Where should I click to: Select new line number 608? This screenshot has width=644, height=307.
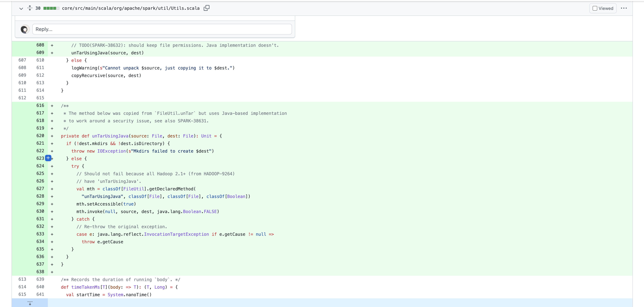[x=40, y=45]
